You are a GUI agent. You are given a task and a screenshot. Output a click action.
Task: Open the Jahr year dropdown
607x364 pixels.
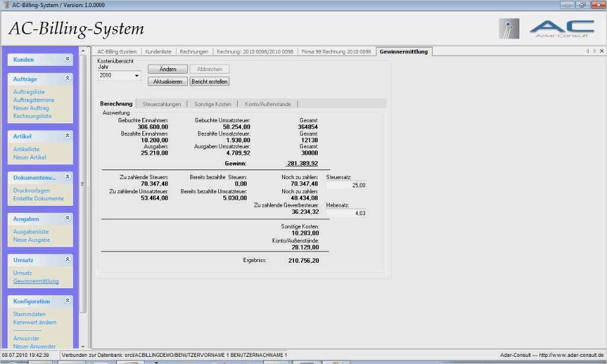pos(137,76)
